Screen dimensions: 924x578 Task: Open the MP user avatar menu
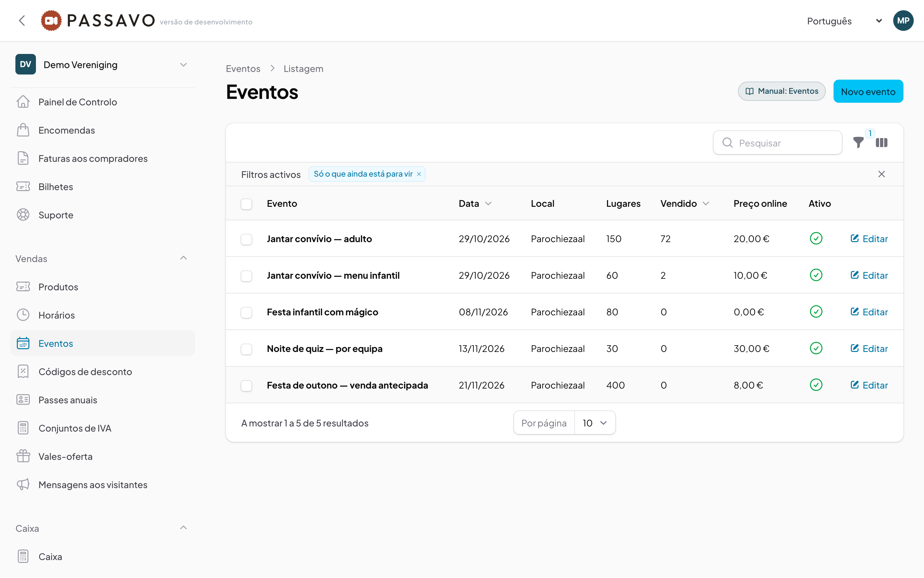point(903,21)
